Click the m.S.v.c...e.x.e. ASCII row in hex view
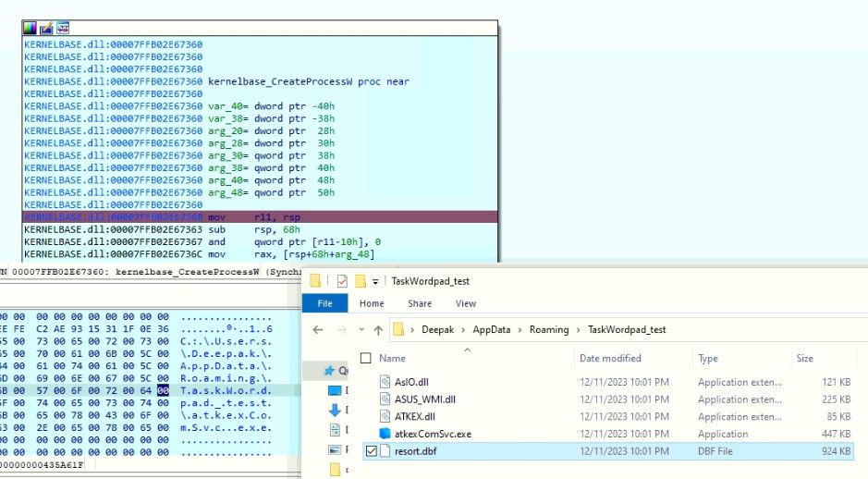Image resolution: width=868 pixels, height=479 pixels. coord(226,427)
